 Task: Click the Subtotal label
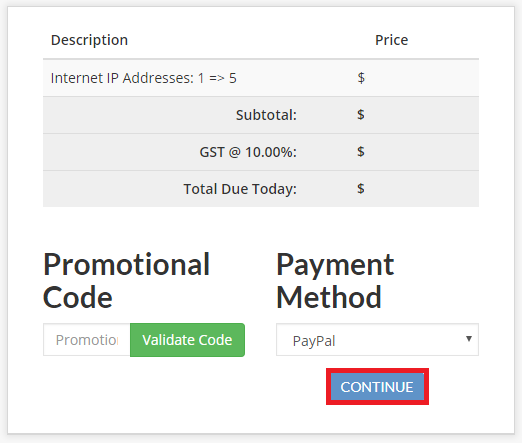pos(266,115)
